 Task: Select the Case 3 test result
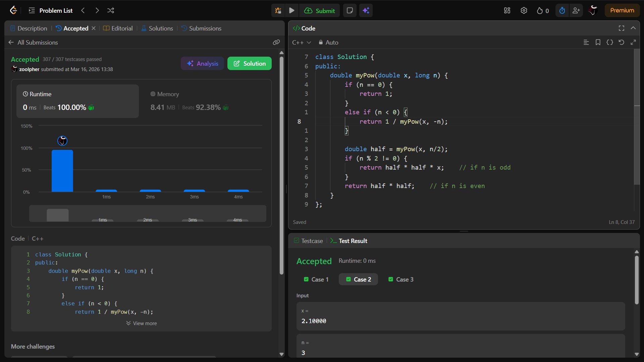click(x=401, y=279)
